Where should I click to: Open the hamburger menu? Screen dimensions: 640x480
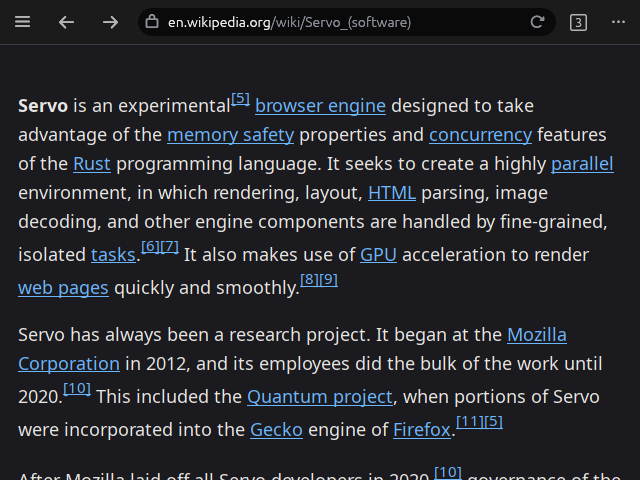[22, 22]
